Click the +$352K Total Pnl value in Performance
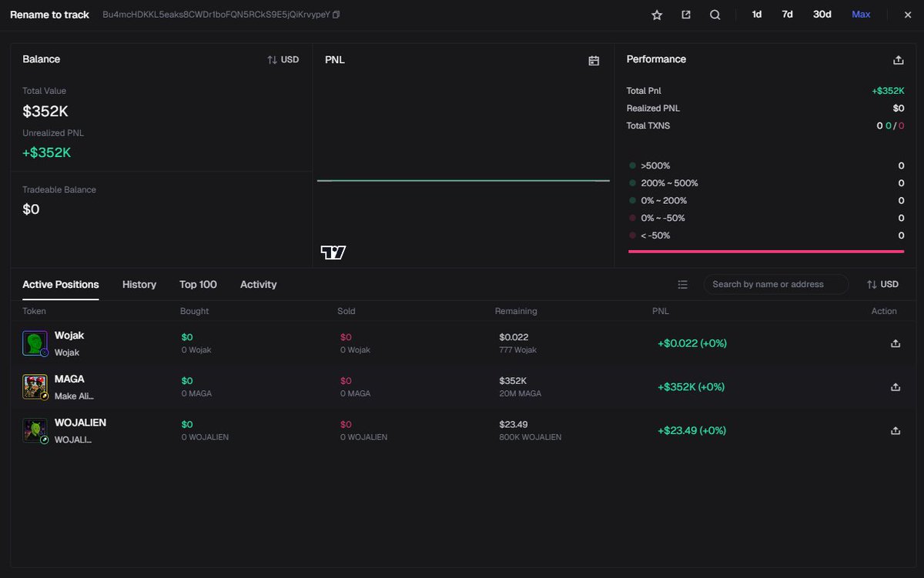The height and width of the screenshot is (578, 924). coord(888,91)
